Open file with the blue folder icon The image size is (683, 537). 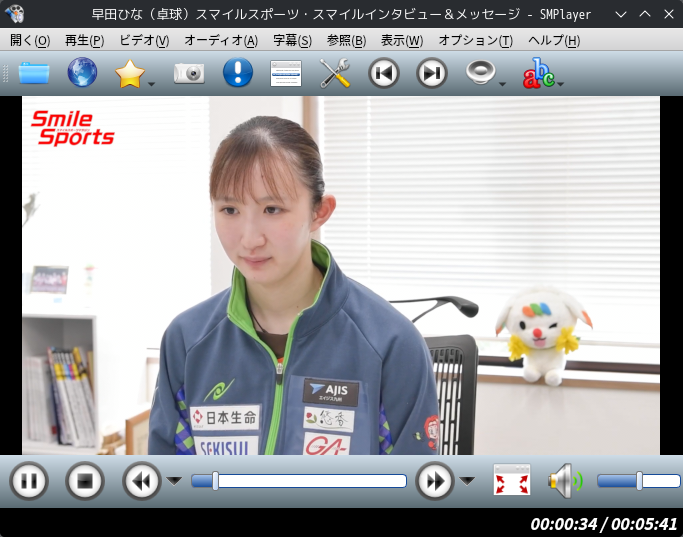click(x=34, y=73)
